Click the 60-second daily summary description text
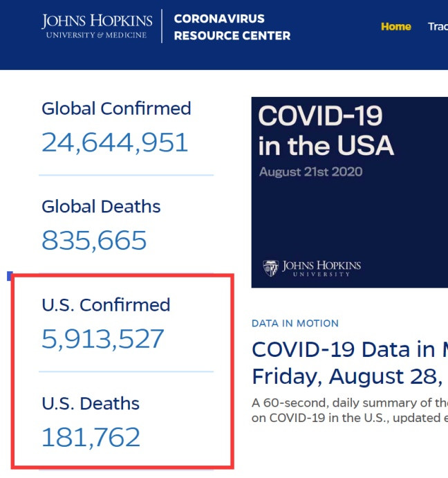 pyautogui.click(x=349, y=410)
